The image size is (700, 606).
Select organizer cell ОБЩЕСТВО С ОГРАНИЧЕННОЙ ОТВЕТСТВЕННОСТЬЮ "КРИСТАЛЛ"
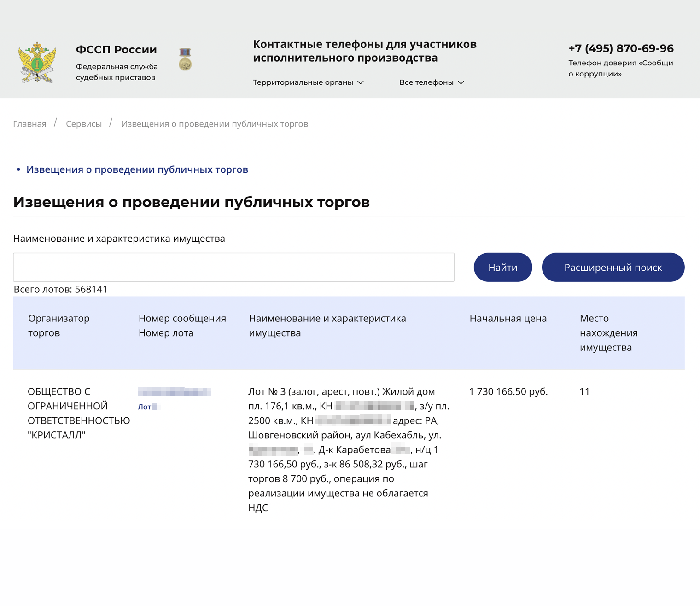79,413
